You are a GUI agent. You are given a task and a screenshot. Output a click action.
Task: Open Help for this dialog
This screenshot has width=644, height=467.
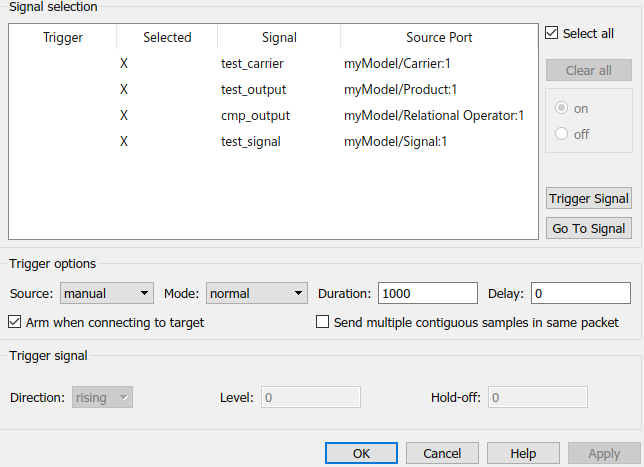(x=523, y=453)
